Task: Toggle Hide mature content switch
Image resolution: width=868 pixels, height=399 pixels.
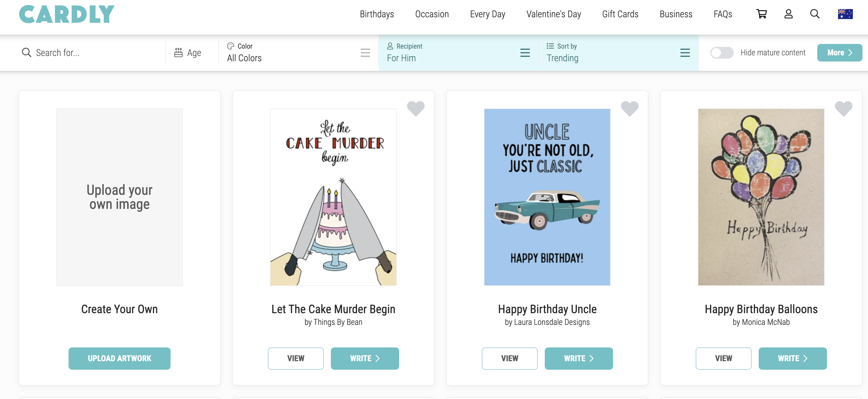Action: tap(722, 53)
